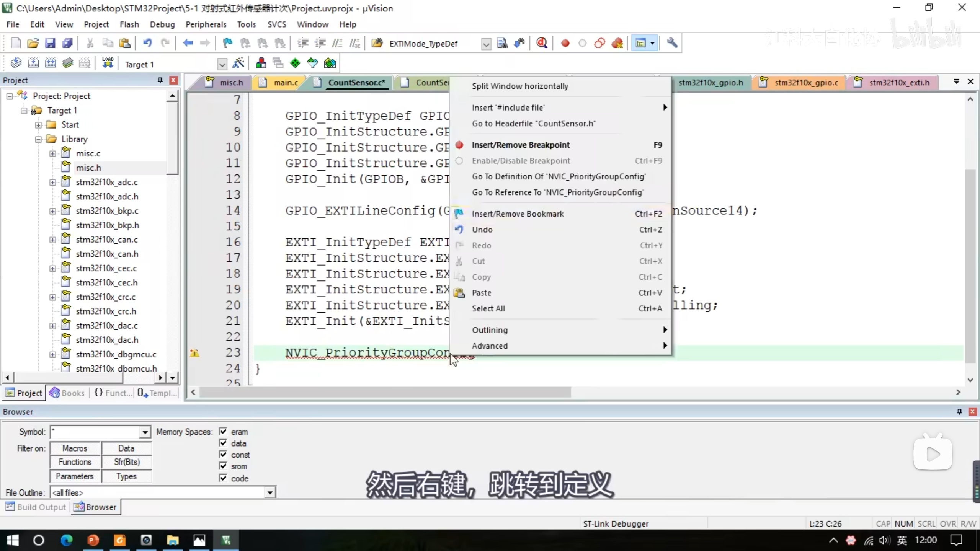Click the Save All toolbar icon

pos(67,43)
